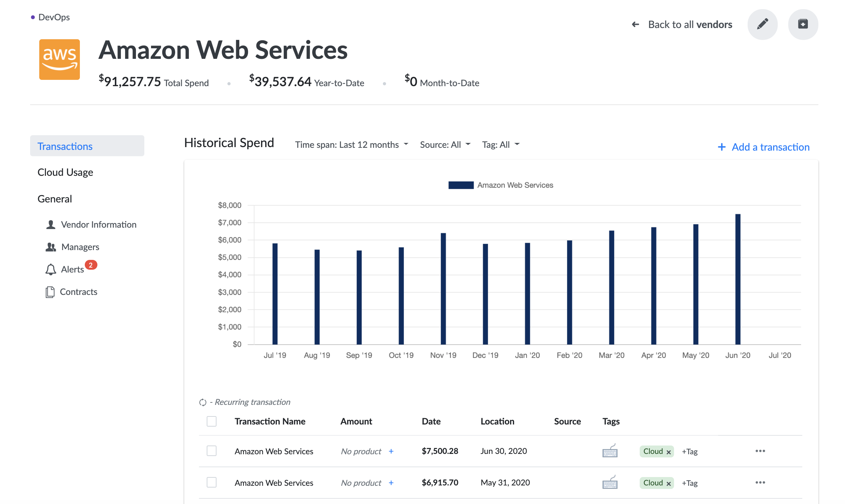Open more options for Jun 30, 2020 transaction

point(760,451)
